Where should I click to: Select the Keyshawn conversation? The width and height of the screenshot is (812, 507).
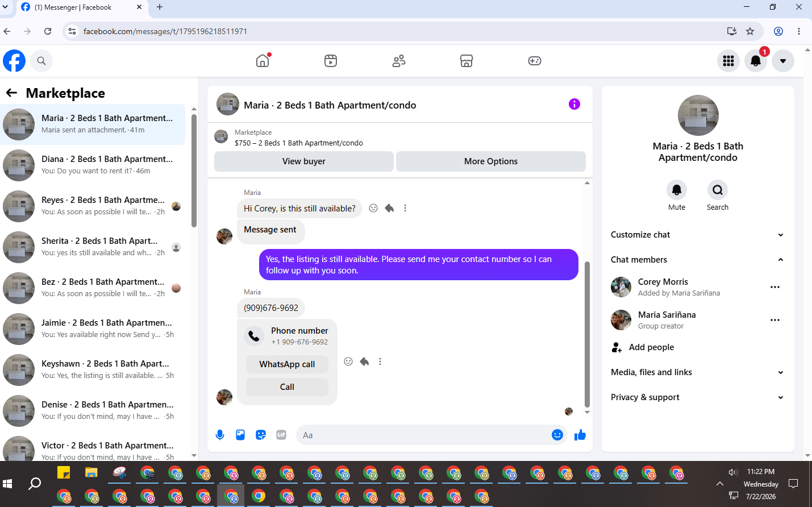[93, 370]
